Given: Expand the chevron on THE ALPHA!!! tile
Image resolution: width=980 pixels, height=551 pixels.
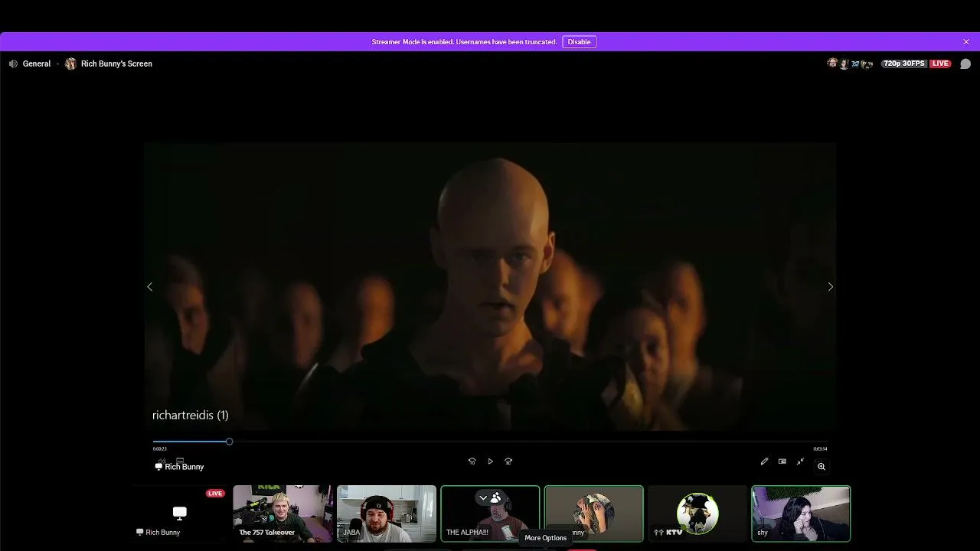Looking at the screenshot, I should 483,497.
